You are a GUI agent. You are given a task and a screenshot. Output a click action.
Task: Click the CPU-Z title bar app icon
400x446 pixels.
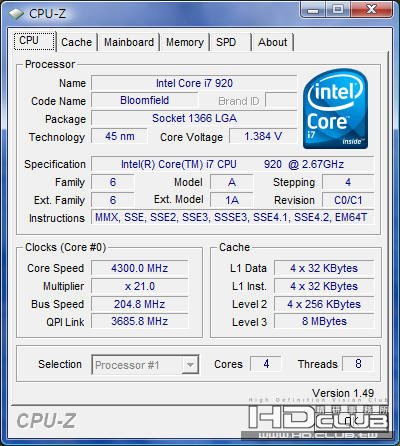click(x=16, y=14)
